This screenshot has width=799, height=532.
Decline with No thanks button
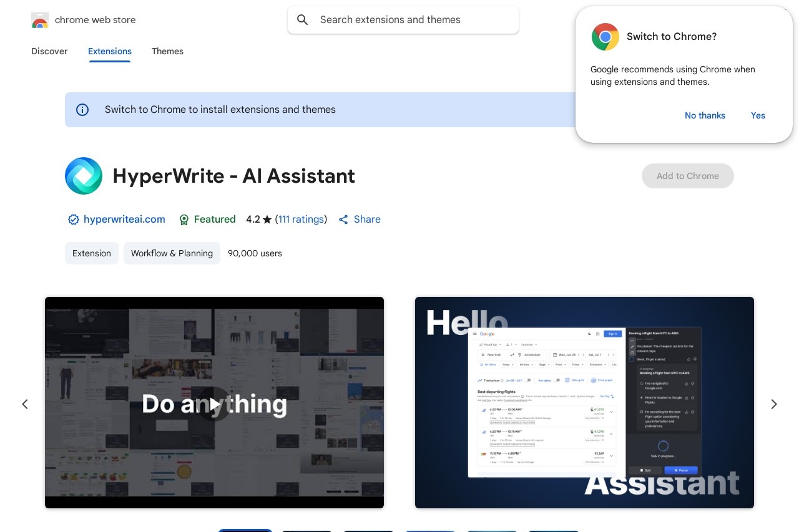pyautogui.click(x=705, y=115)
